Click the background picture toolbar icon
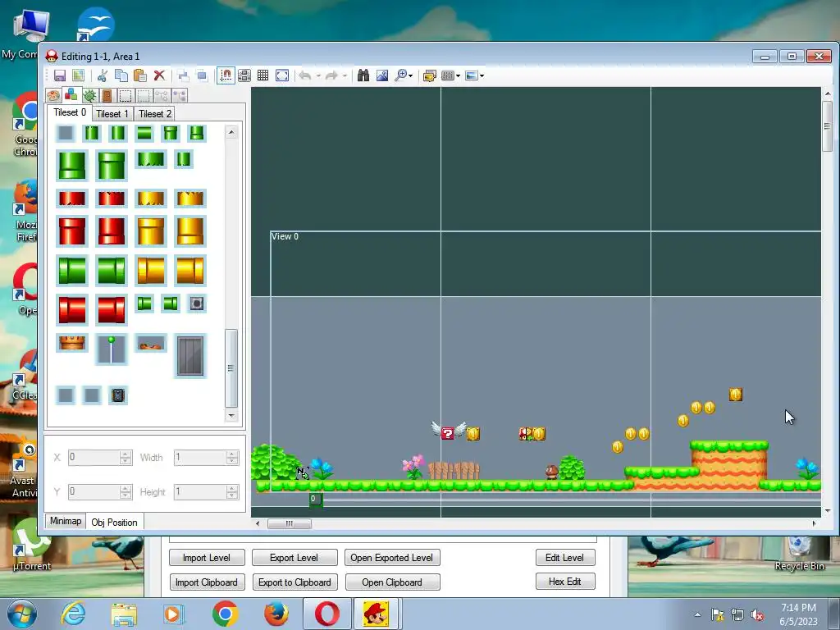Screen dimensions: 840x630 [x=472, y=75]
